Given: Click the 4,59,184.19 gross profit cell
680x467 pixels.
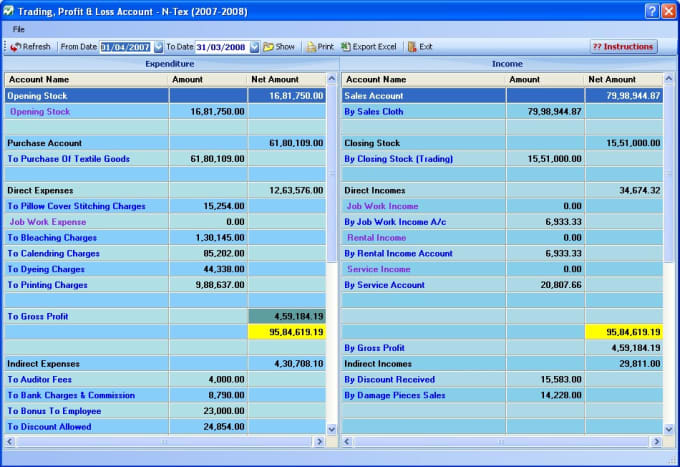Looking at the screenshot, I should click(x=287, y=317).
